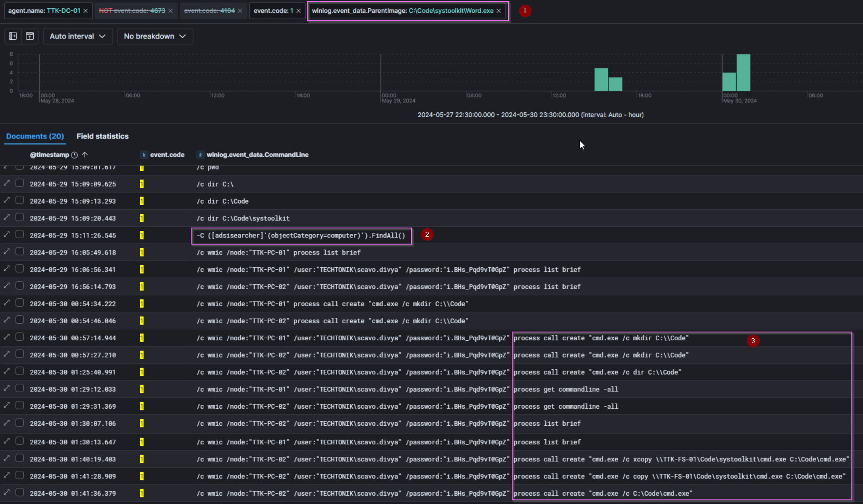Expand the 15:09:09.625 document row details
863x504 pixels.
click(x=7, y=183)
